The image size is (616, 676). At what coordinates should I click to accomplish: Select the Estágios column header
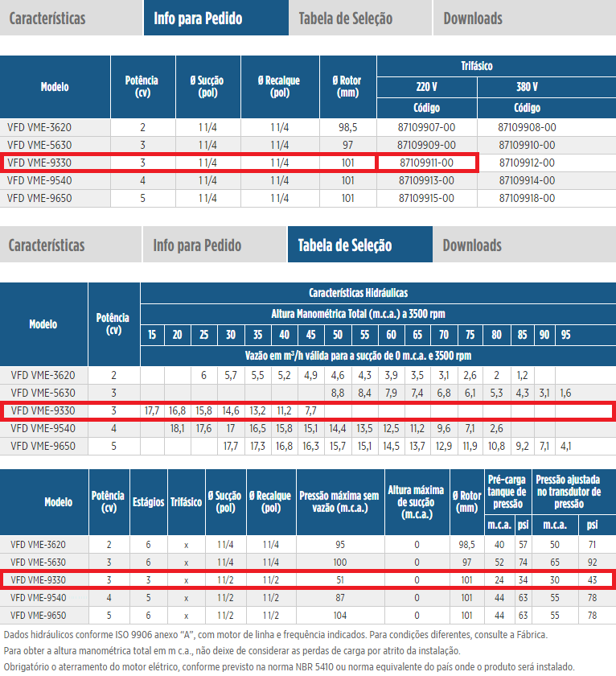pos(148,502)
